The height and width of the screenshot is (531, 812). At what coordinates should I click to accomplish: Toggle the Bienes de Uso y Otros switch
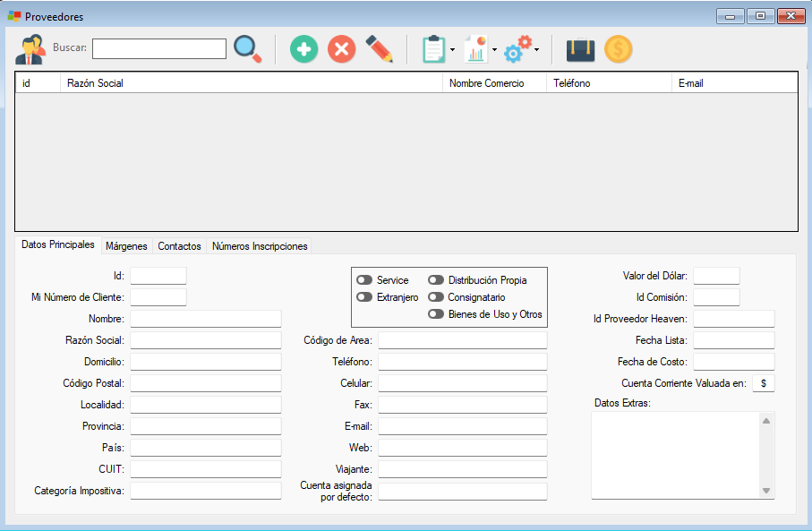pos(436,314)
